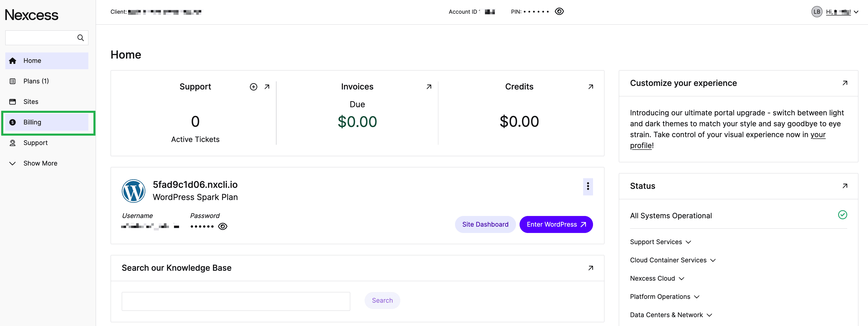868x326 pixels.
Task: Open Invoices via its arrow icon
Action: (429, 87)
